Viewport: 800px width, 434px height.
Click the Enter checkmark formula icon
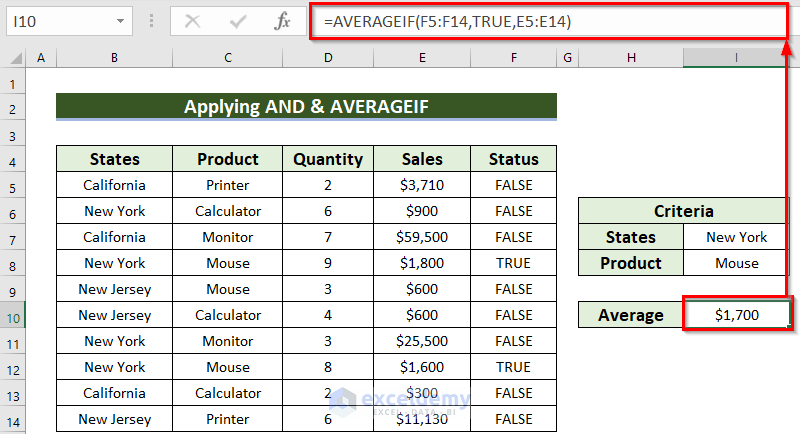click(x=238, y=21)
